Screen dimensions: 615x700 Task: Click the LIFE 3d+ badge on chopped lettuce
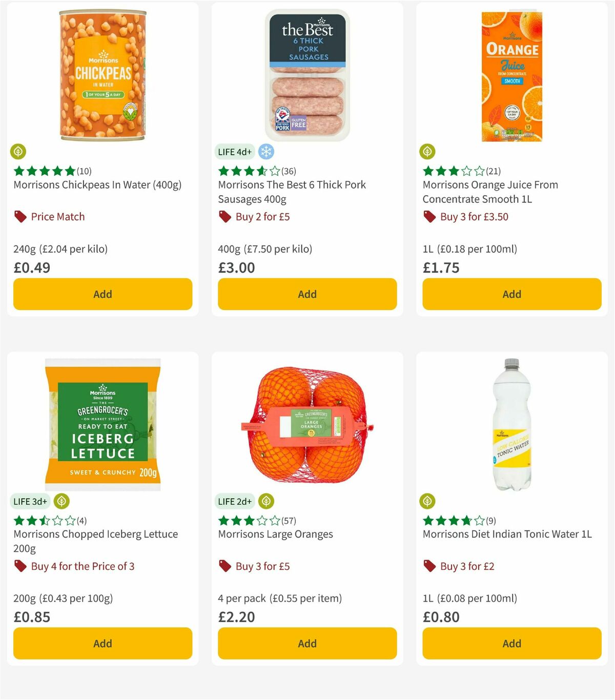click(x=30, y=501)
